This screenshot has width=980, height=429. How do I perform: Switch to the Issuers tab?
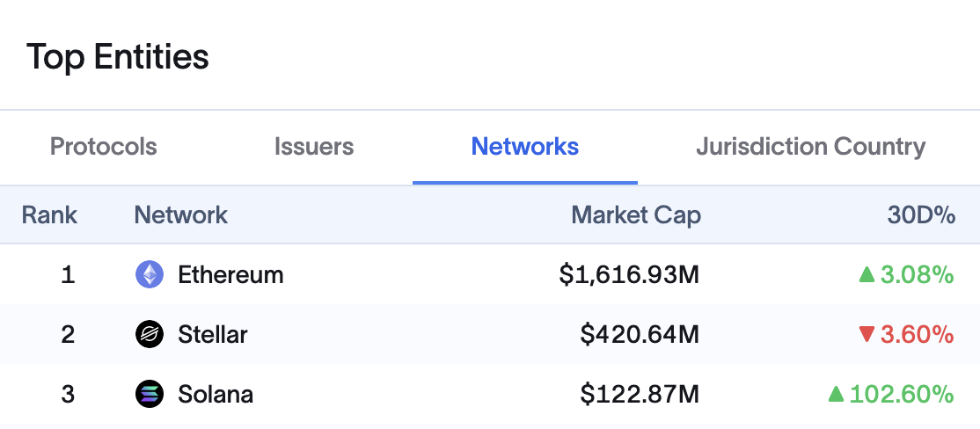314,147
